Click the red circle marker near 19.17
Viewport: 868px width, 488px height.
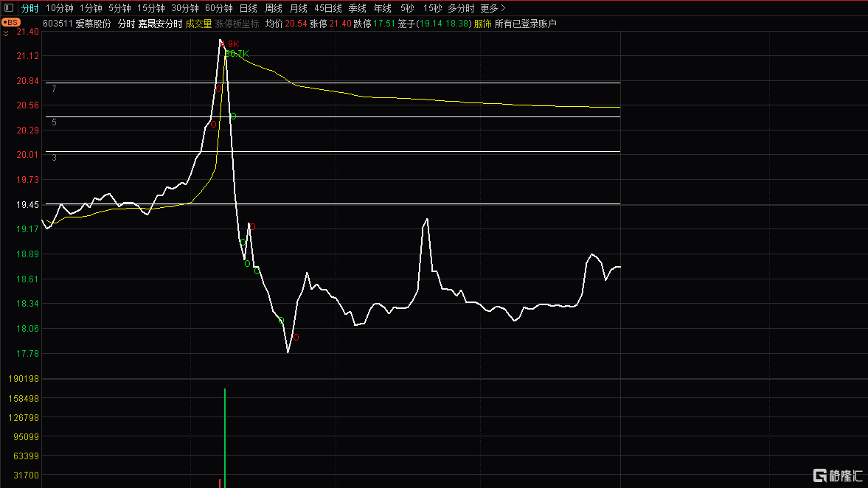pos(252,227)
